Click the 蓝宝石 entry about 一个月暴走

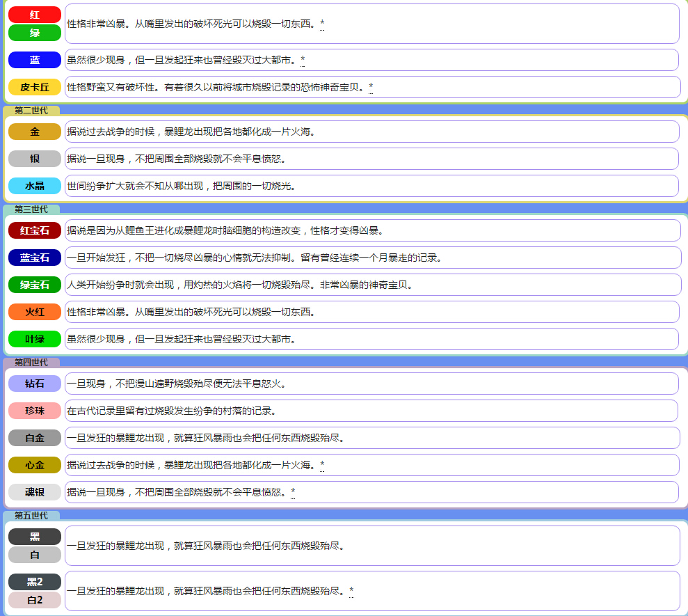pos(254,258)
